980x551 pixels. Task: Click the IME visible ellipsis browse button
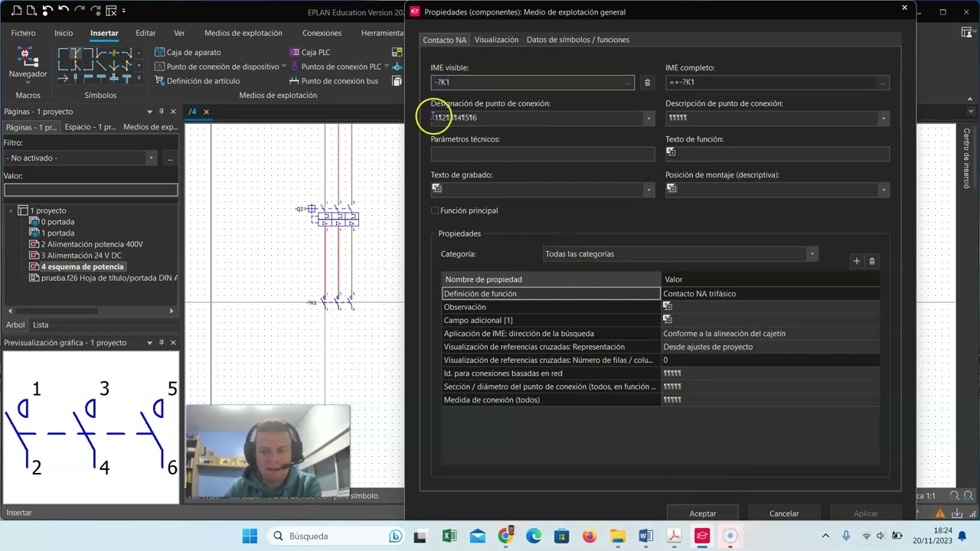(628, 82)
